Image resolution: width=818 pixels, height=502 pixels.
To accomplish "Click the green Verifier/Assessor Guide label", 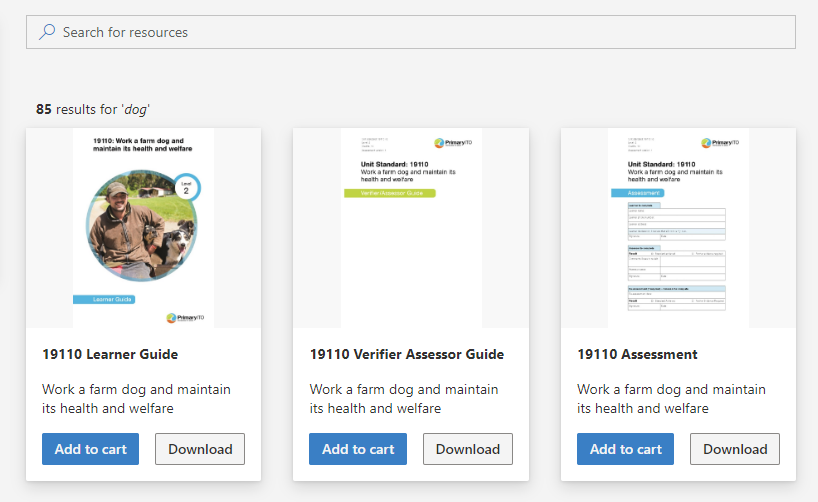I will click(x=390, y=193).
